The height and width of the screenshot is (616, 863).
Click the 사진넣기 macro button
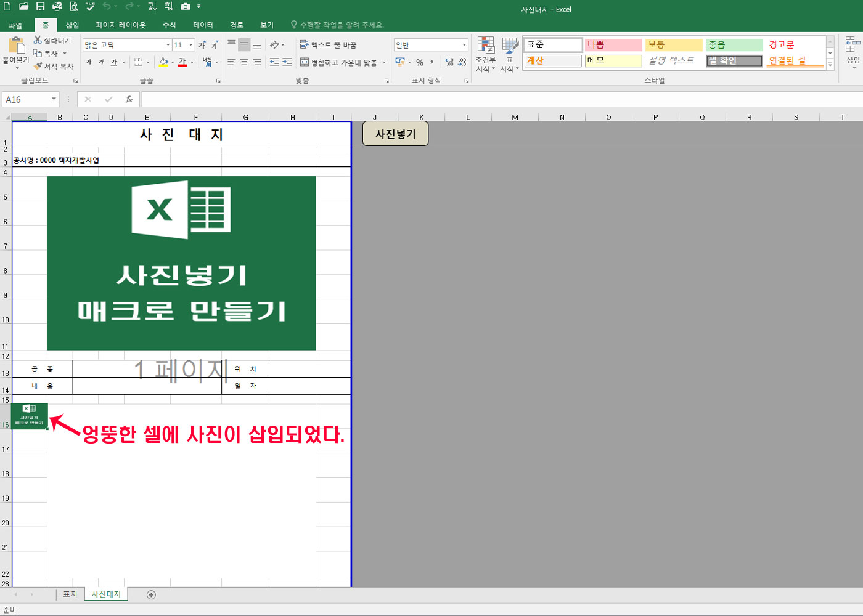pos(396,134)
